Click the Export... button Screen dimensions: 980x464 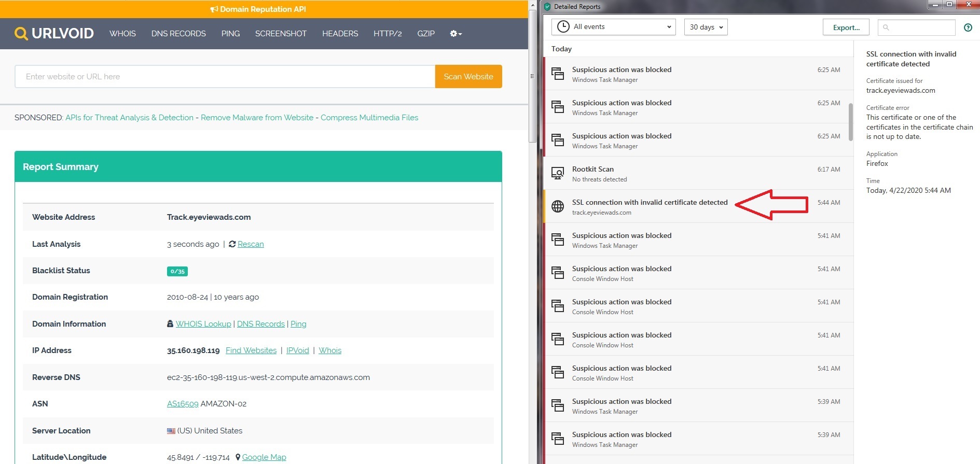click(846, 27)
